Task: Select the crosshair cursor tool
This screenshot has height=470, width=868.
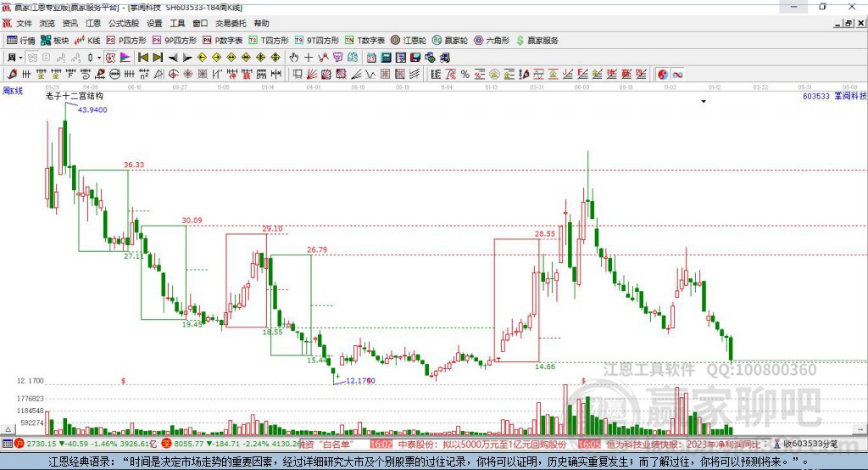Action: pyautogui.click(x=309, y=58)
